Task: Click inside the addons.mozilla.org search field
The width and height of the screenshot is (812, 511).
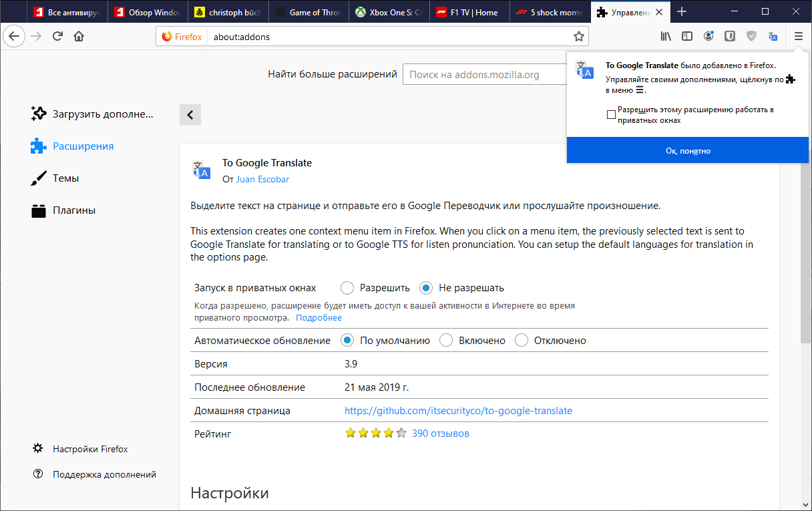Action: (481, 74)
